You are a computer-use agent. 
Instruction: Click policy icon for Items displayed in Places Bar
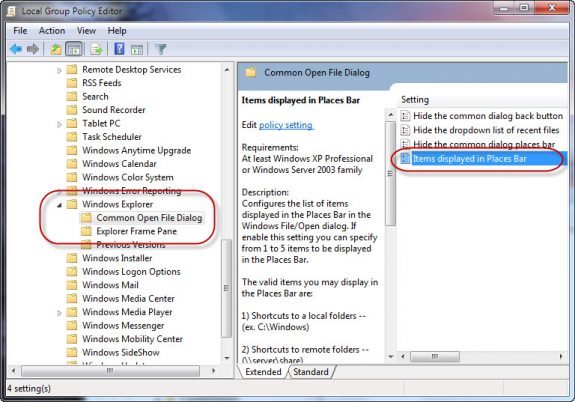point(405,158)
